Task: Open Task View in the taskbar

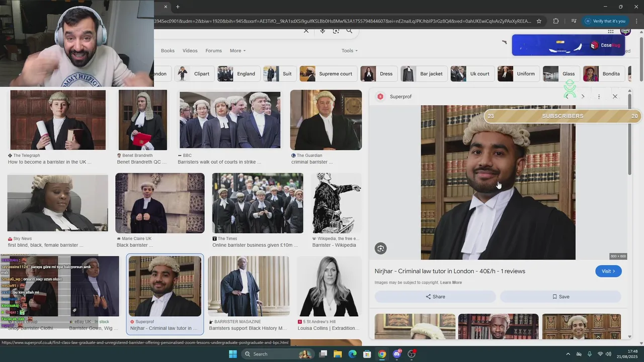Action: [323, 354]
